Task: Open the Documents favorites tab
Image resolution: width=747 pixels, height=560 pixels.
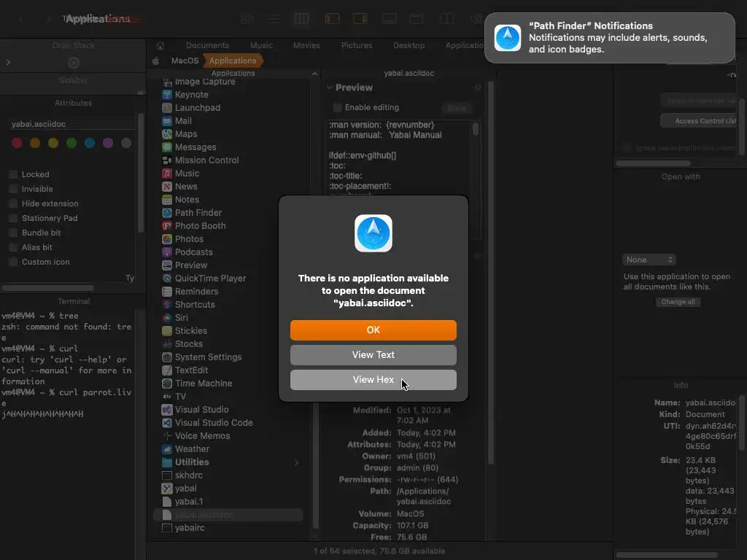Action: point(208,46)
